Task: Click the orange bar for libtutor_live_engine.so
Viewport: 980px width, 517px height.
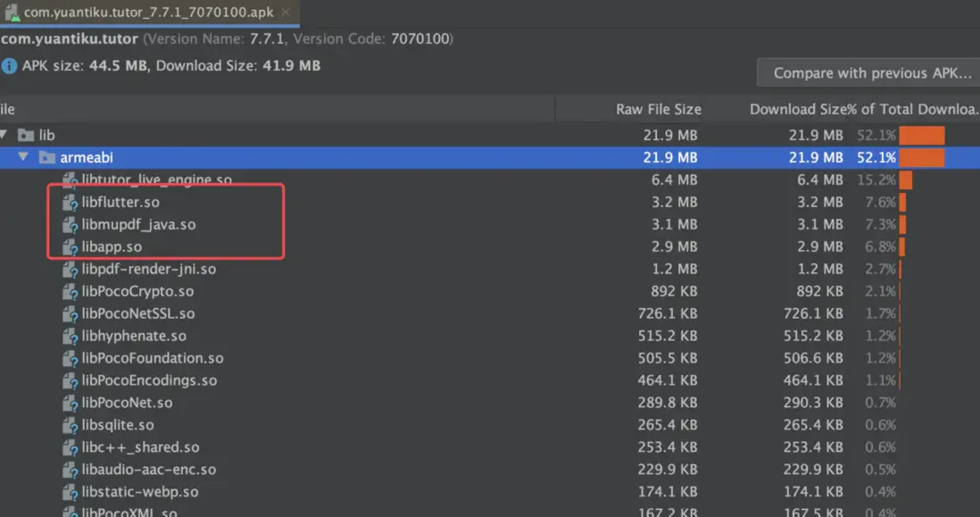Action: pyautogui.click(x=906, y=180)
